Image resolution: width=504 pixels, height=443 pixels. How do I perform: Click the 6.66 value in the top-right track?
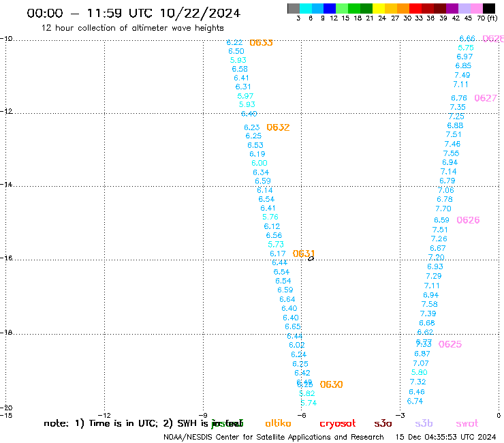(x=467, y=39)
